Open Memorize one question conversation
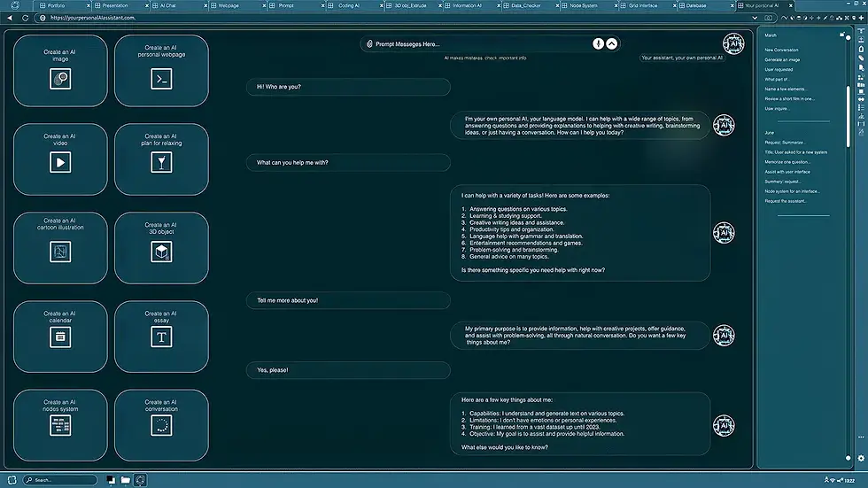This screenshot has width=868, height=488. click(787, 162)
